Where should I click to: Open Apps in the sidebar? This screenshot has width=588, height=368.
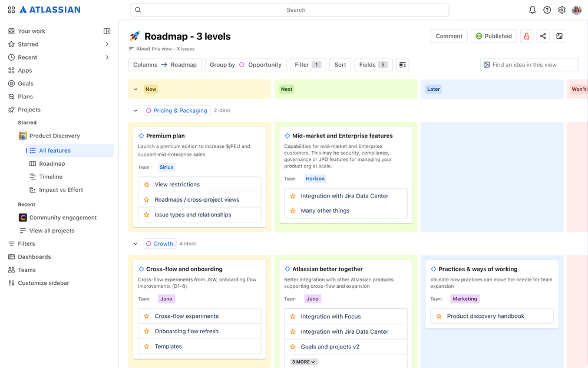[25, 70]
